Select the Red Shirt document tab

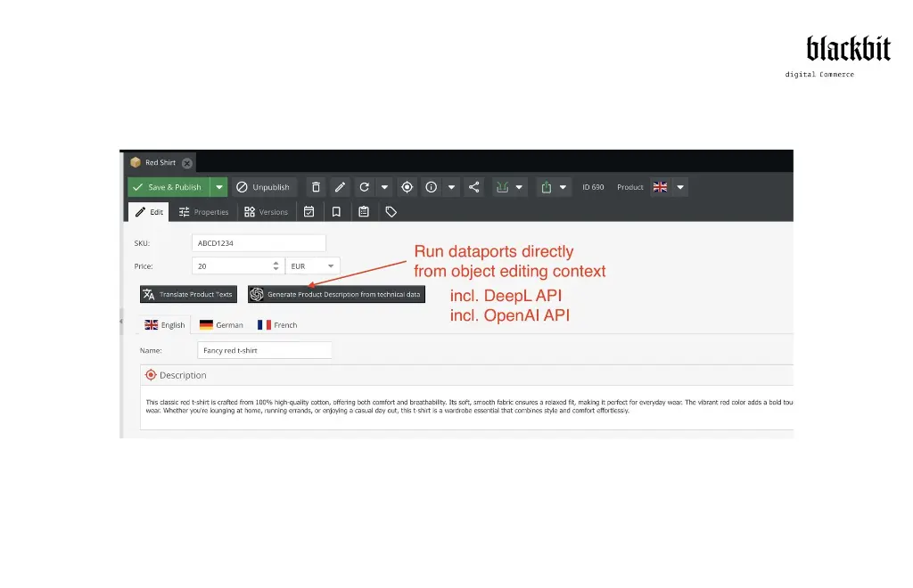pos(160,163)
